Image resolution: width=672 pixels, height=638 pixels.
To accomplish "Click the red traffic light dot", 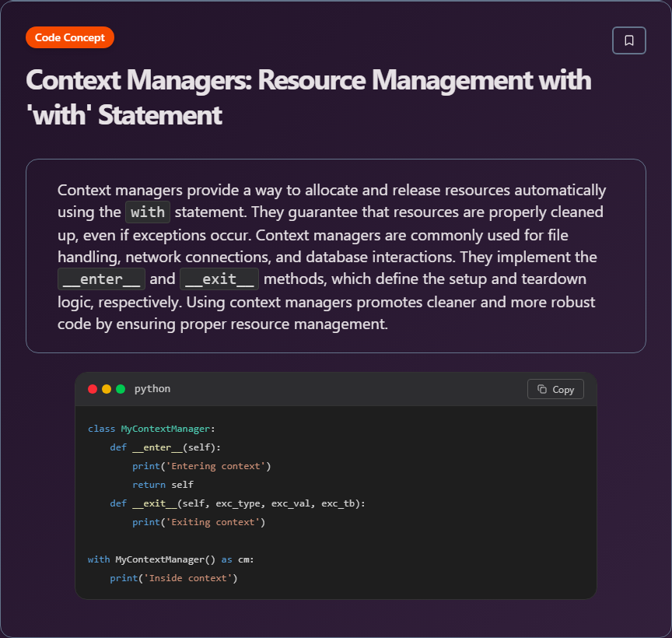I will pyautogui.click(x=93, y=388).
